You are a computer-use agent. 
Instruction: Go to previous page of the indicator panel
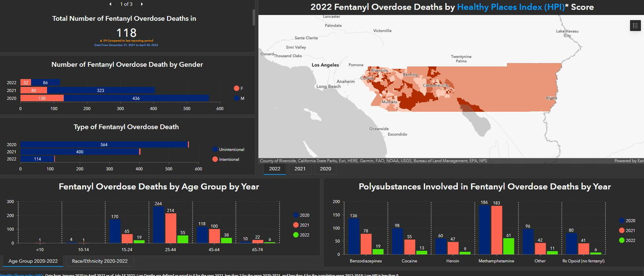tap(111, 4)
